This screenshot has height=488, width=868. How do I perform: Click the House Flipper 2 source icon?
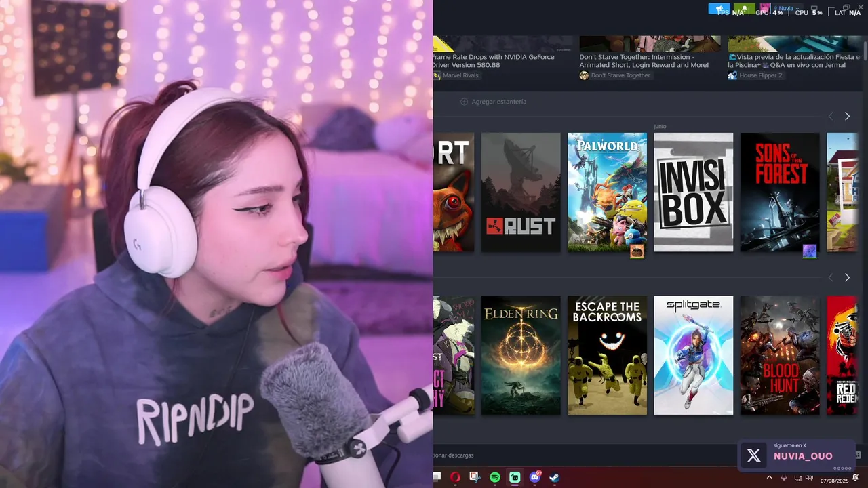[x=732, y=75]
